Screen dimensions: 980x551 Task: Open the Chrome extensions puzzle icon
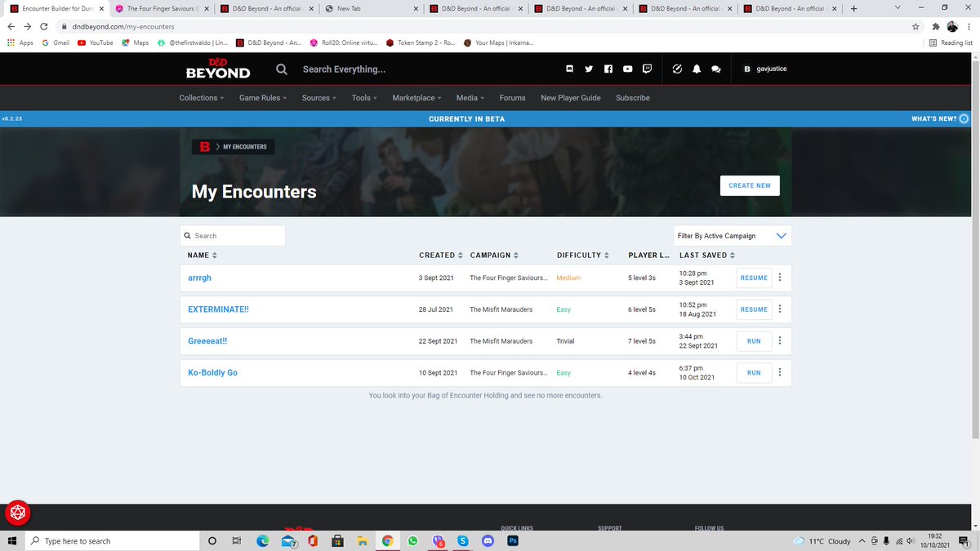point(936,26)
